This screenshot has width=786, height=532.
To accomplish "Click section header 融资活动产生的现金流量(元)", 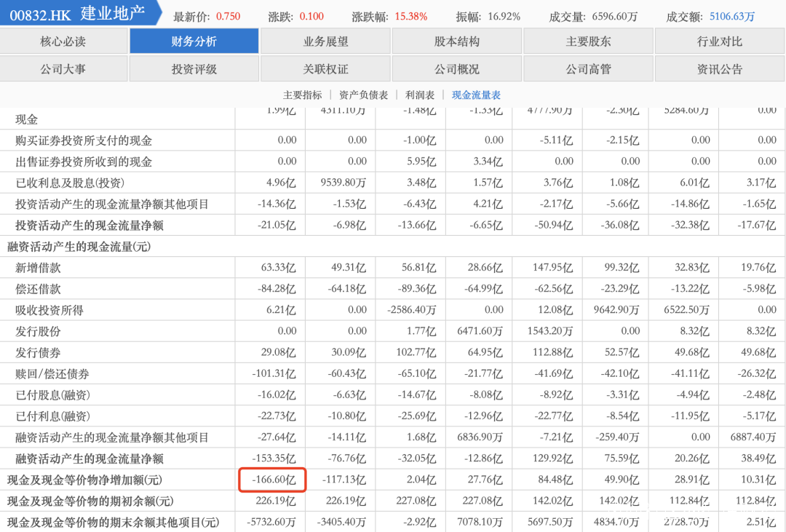I will tap(79, 247).
